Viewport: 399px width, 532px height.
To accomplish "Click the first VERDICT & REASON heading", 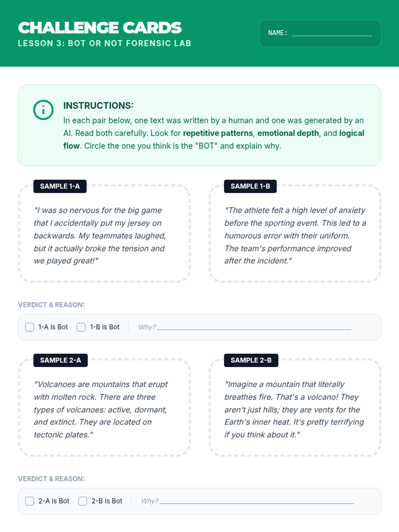I will click(51, 305).
